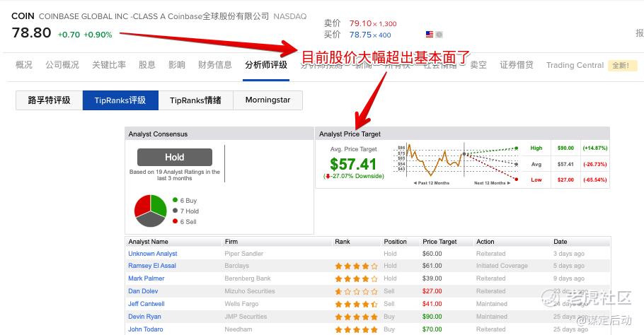Screen dimensions: 644x335
Task: Click Jeff Cantwell's star rating
Action: click(356, 304)
